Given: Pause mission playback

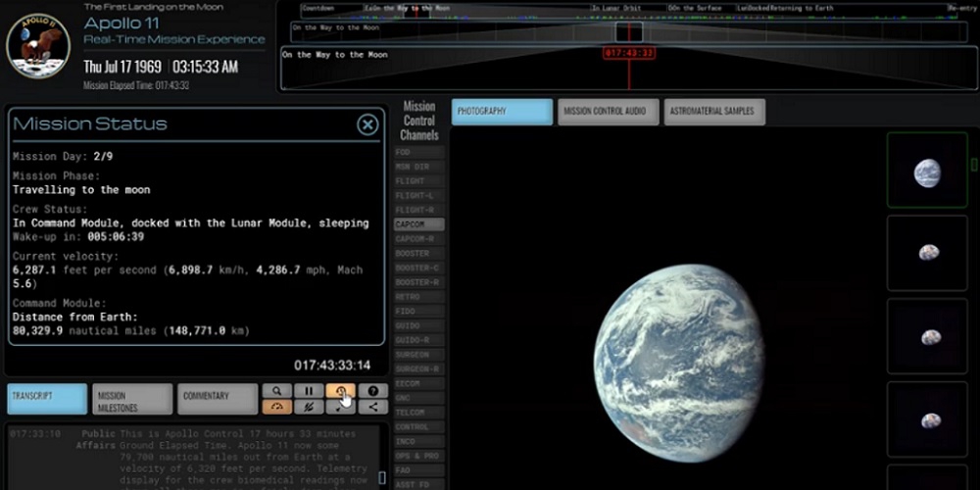Looking at the screenshot, I should [x=309, y=391].
